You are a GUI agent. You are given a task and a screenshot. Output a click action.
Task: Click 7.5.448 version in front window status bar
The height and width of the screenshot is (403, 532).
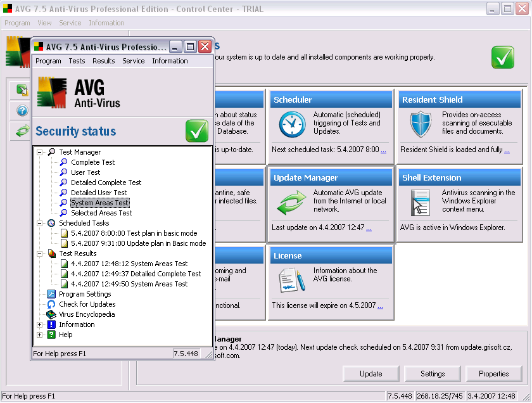click(186, 354)
